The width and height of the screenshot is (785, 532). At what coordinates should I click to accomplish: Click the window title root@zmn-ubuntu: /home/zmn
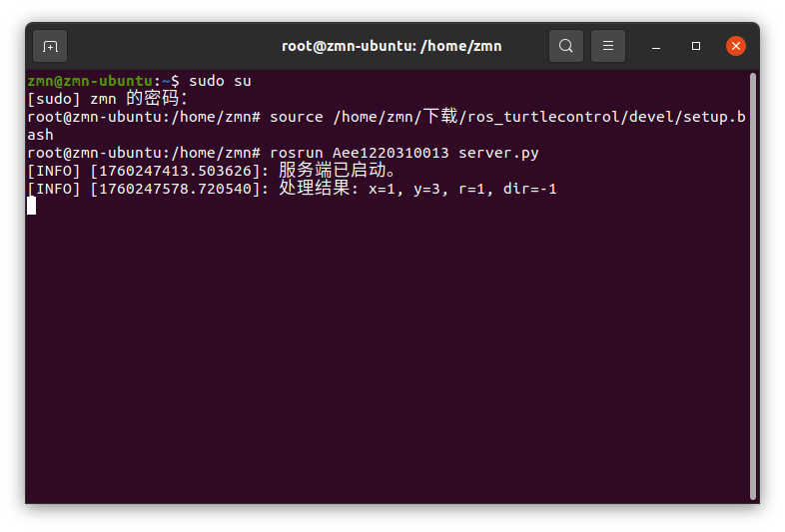[x=392, y=46]
